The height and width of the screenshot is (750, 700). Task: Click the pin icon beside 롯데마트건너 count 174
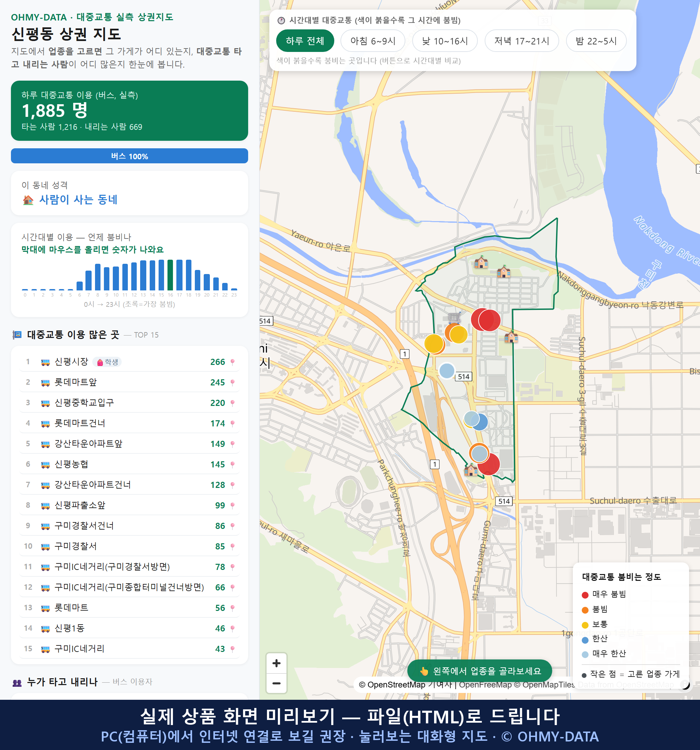click(x=232, y=423)
